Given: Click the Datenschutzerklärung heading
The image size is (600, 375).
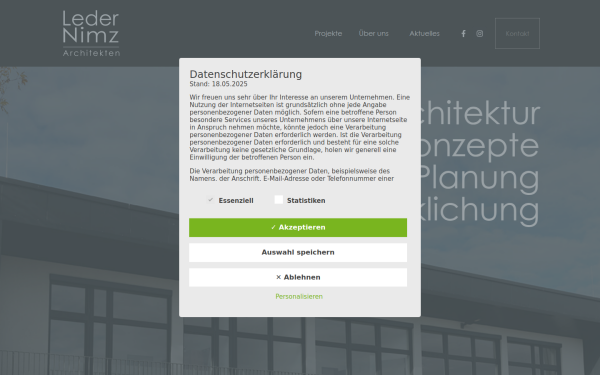Looking at the screenshot, I should 246,74.
